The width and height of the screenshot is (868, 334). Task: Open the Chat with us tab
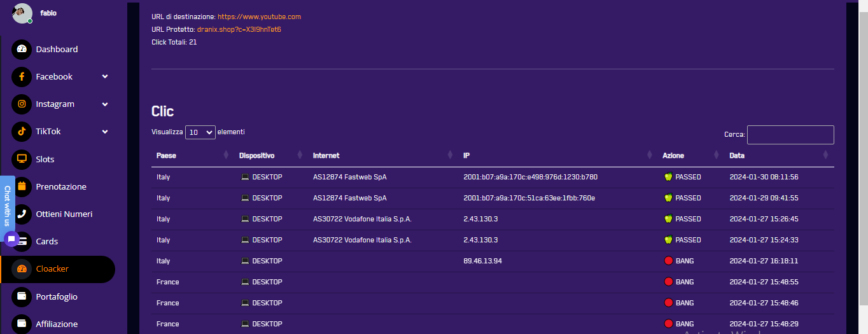point(7,206)
